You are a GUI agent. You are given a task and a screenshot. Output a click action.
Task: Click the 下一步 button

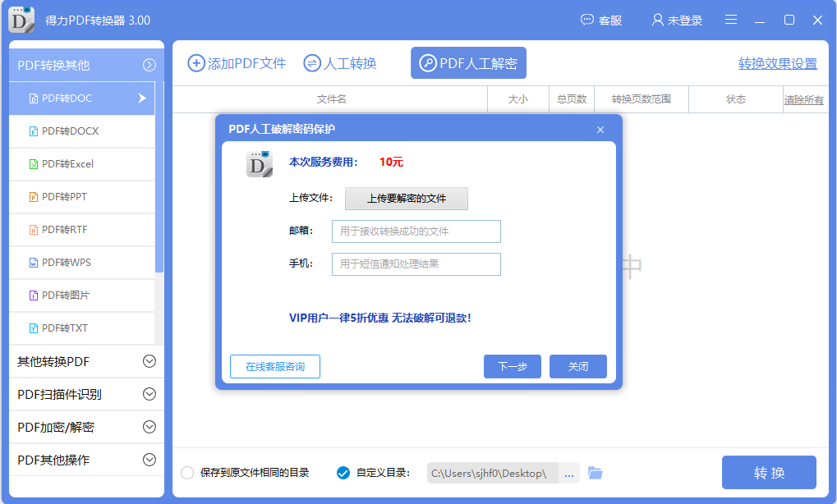[x=513, y=366]
